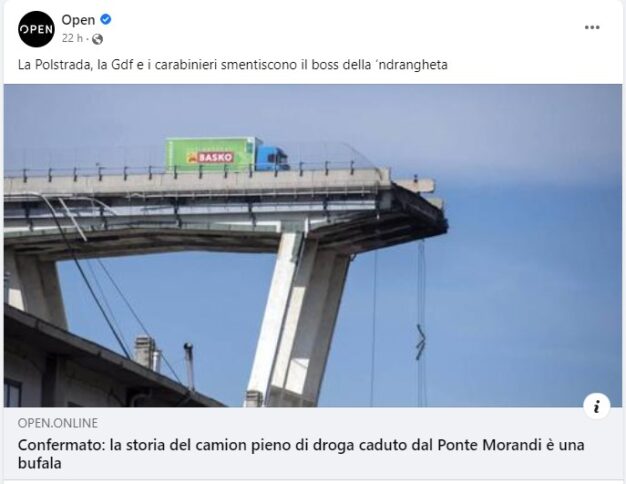Click the Open page profile avatar

point(36,29)
